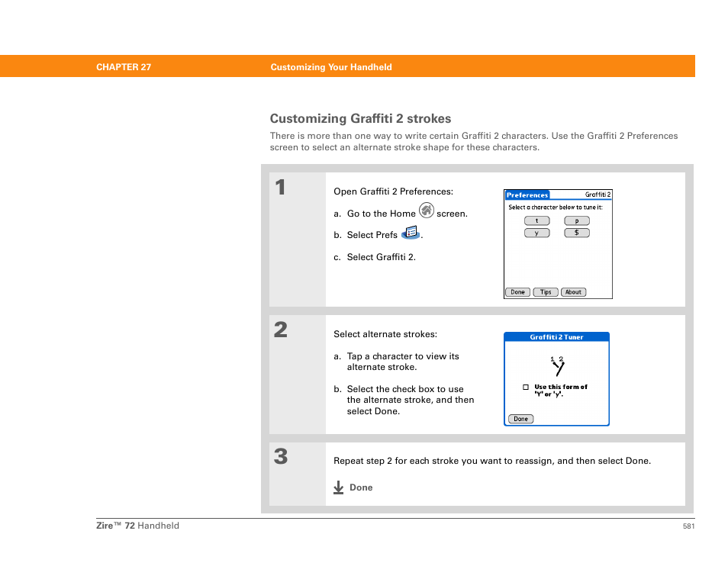Click the Prefs icon in step 1b
The width and height of the screenshot is (728, 563).
[x=411, y=233]
